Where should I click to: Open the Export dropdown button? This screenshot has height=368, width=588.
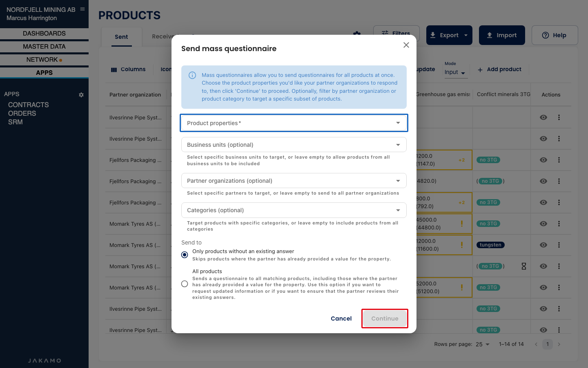449,35
